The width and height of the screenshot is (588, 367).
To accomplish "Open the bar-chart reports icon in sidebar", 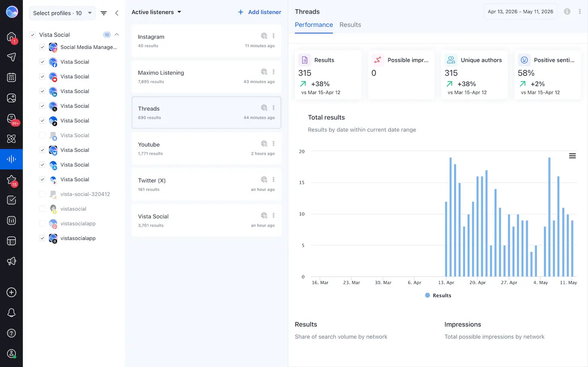I will (x=12, y=220).
